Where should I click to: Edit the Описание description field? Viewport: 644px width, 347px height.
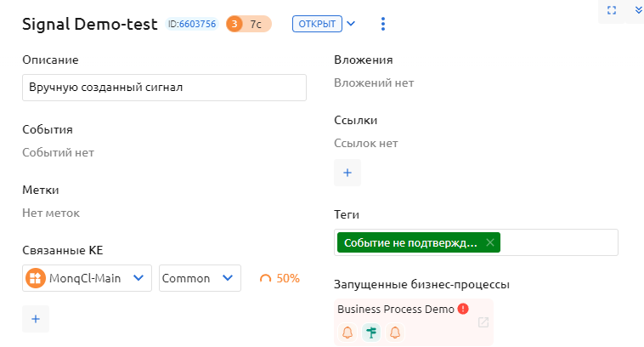pyautogui.click(x=164, y=88)
